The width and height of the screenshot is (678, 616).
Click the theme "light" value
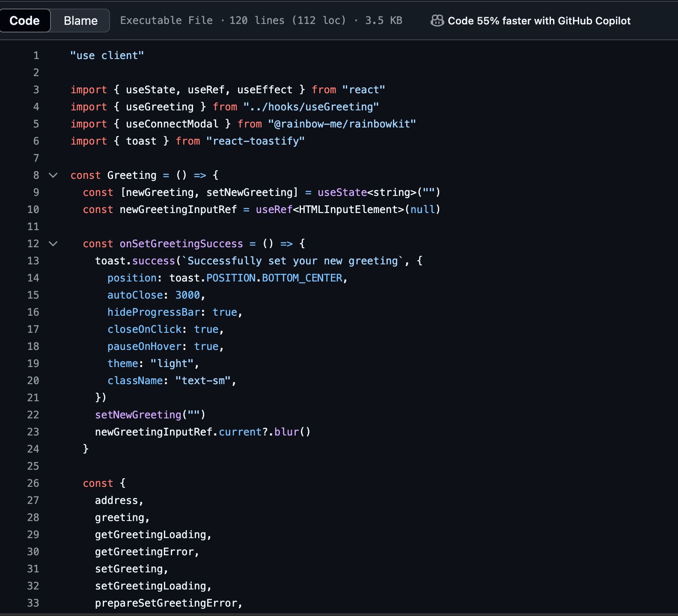point(172,363)
